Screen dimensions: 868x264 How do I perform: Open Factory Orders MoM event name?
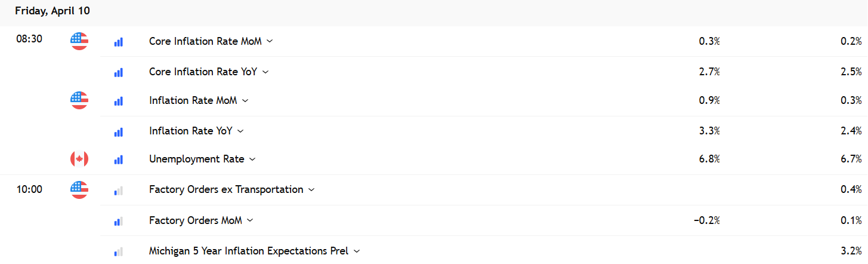click(x=195, y=220)
